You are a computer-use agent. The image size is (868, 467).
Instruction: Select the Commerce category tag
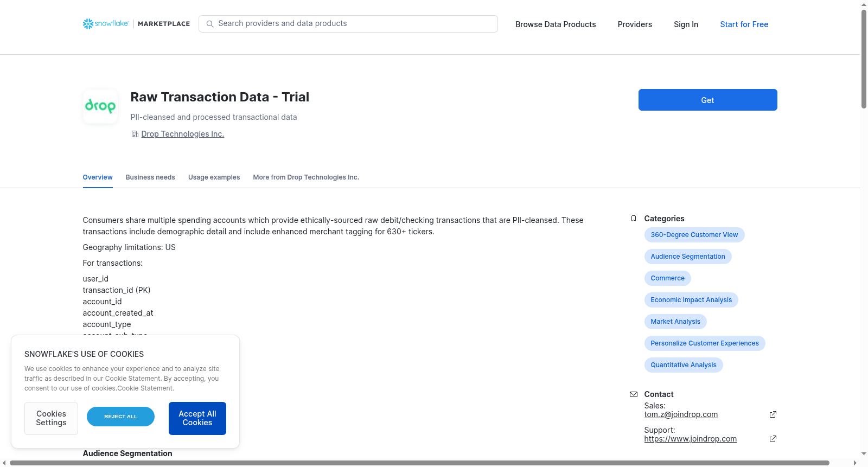[x=667, y=278]
